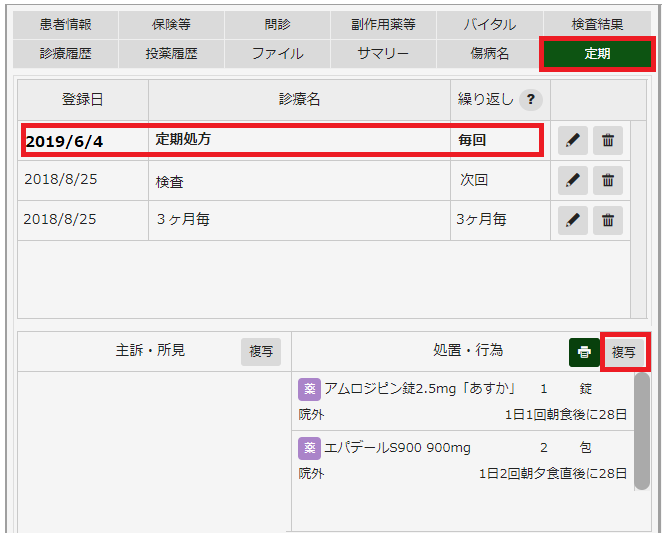Click the 薬 icon for アムロジピン錠
Image resolution: width=663 pixels, height=534 pixels.
309,389
